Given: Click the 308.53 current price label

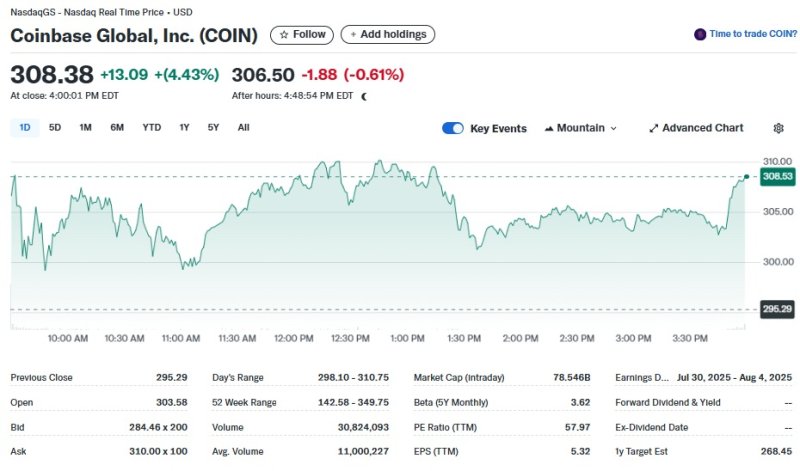Looking at the screenshot, I should click(776, 176).
